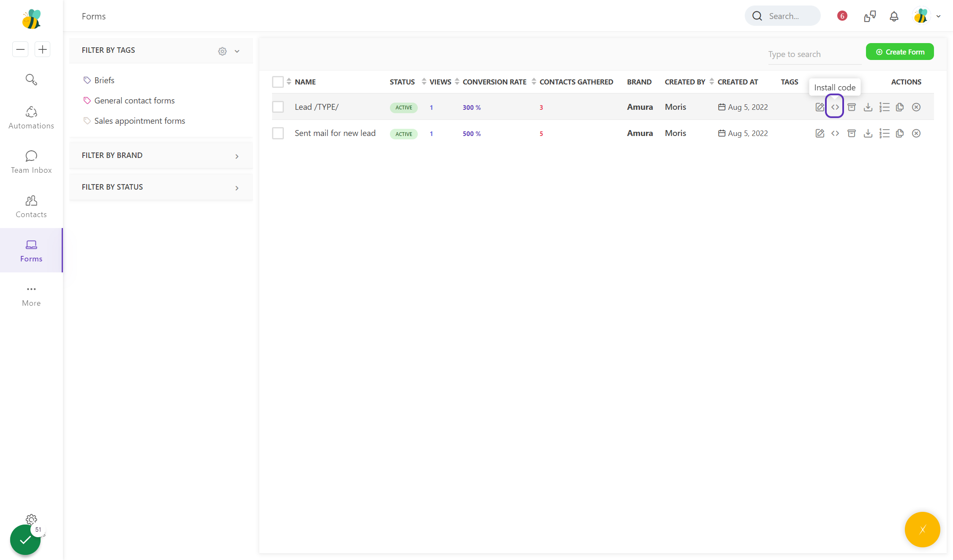953x560 pixels.
Task: Close the yellow chat widget button
Action: pyautogui.click(x=922, y=530)
